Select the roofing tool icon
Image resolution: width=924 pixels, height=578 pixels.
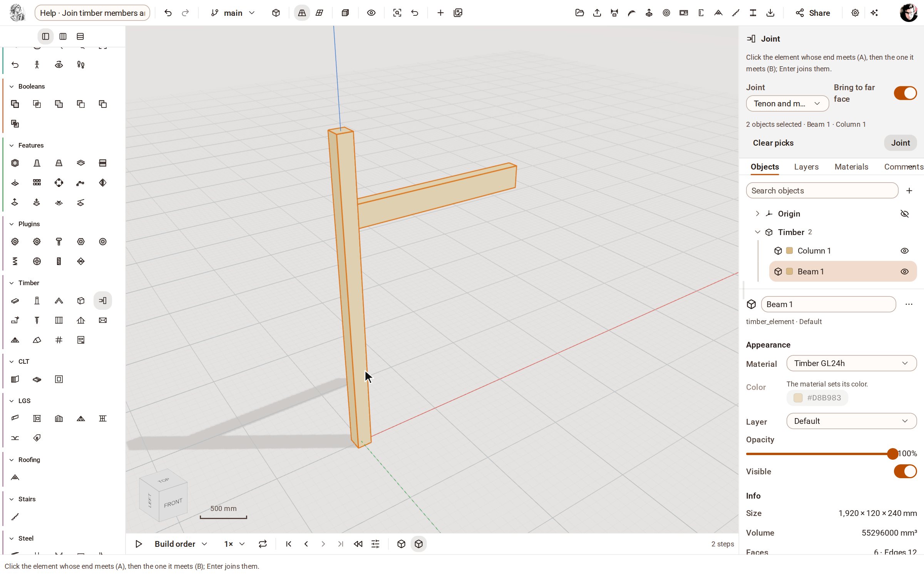(15, 477)
